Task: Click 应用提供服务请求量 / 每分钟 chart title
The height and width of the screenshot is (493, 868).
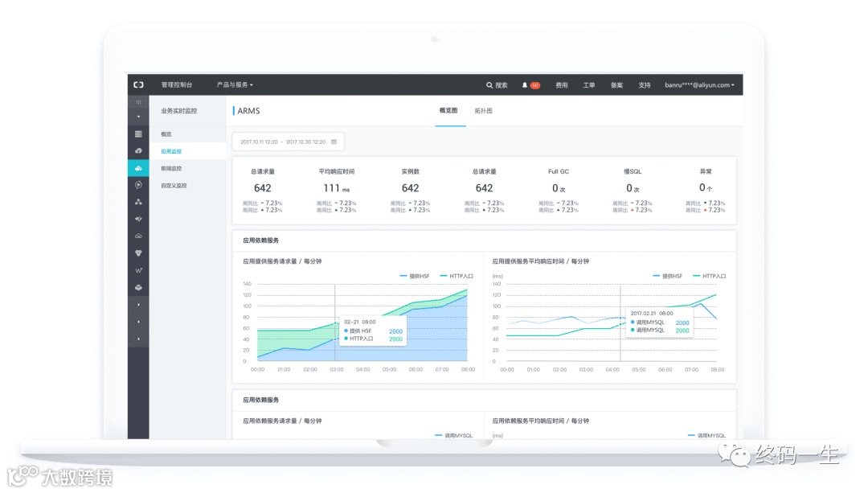Action: click(x=282, y=261)
